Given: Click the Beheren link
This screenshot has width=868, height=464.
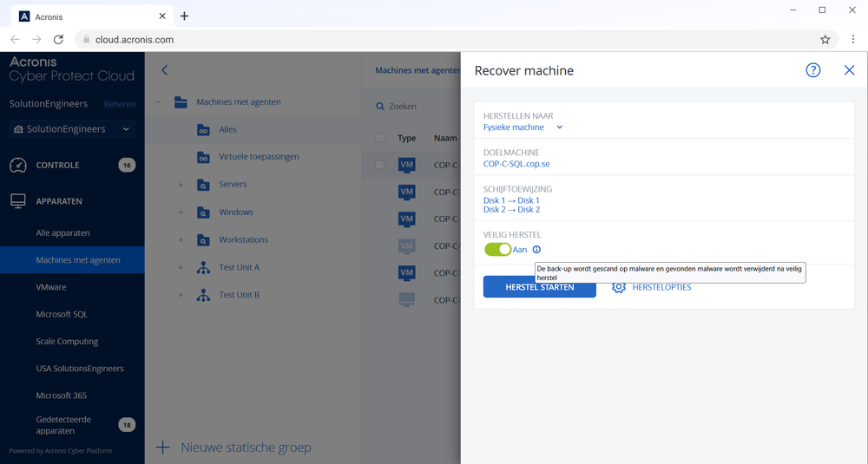Looking at the screenshot, I should click(120, 104).
